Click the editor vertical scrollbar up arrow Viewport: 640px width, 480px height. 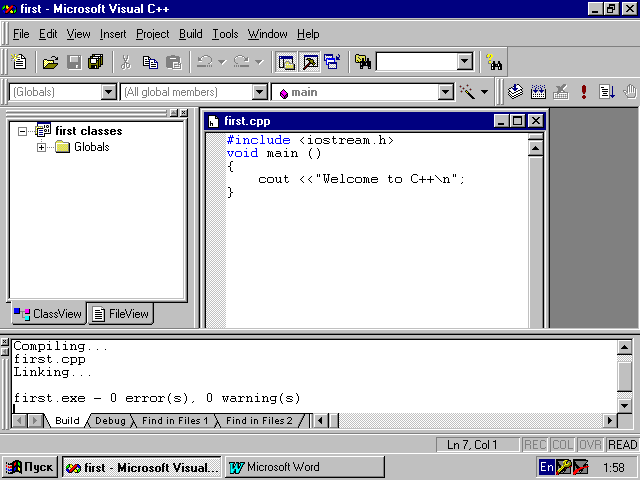pyautogui.click(x=535, y=148)
